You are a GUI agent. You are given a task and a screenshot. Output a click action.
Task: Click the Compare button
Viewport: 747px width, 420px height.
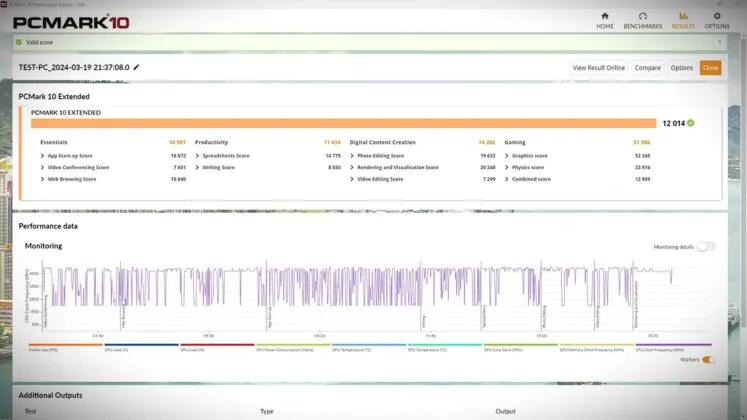tap(647, 68)
